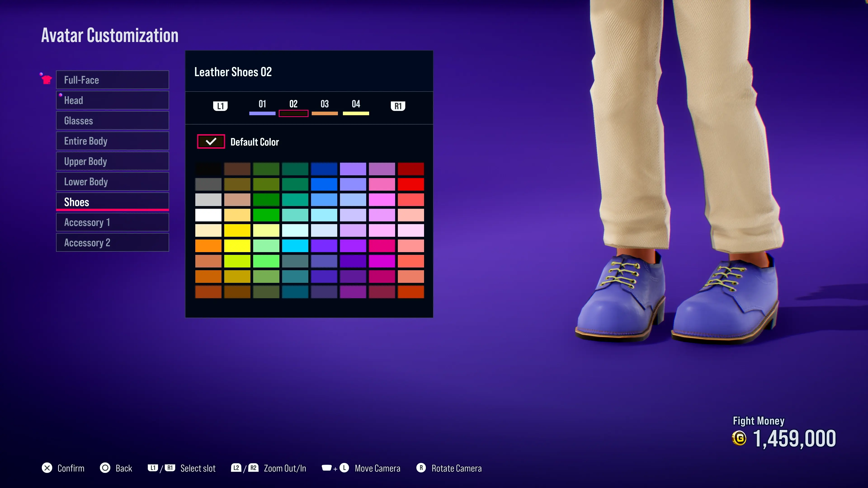
Task: Click the L1 previous slot icon
Action: 220,106
